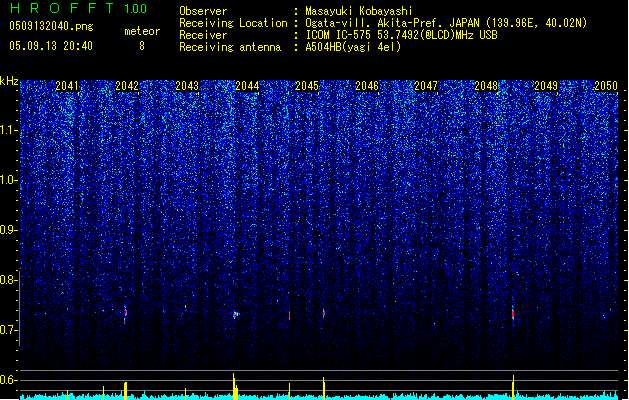Click the 1.0 kHz frequency label
Image resolution: width=629 pixels, height=400 pixels.
click(x=9, y=180)
